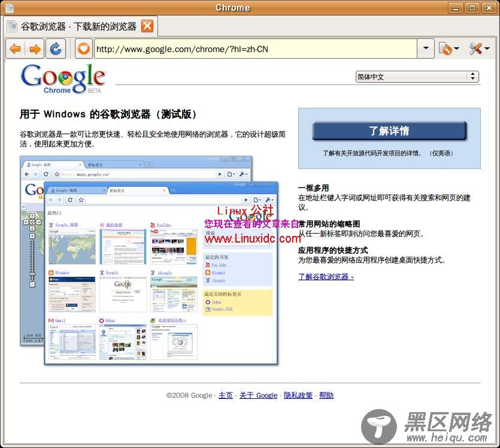The width and height of the screenshot is (500, 448).
Task: Click the 常用网站的缩略图 heading
Action: tap(329, 224)
